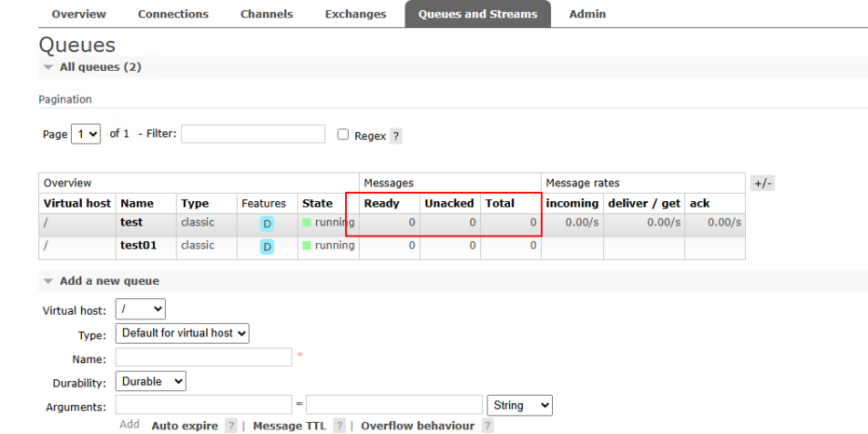This screenshot has width=868, height=434.
Task: Click the D feature badge for test
Action: (x=267, y=224)
